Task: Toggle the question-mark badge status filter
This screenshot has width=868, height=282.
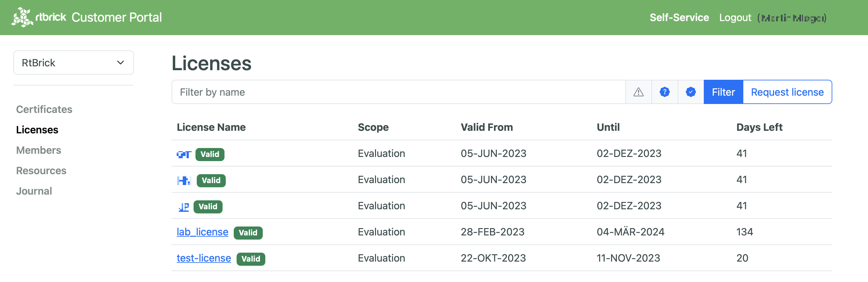Action: (664, 92)
